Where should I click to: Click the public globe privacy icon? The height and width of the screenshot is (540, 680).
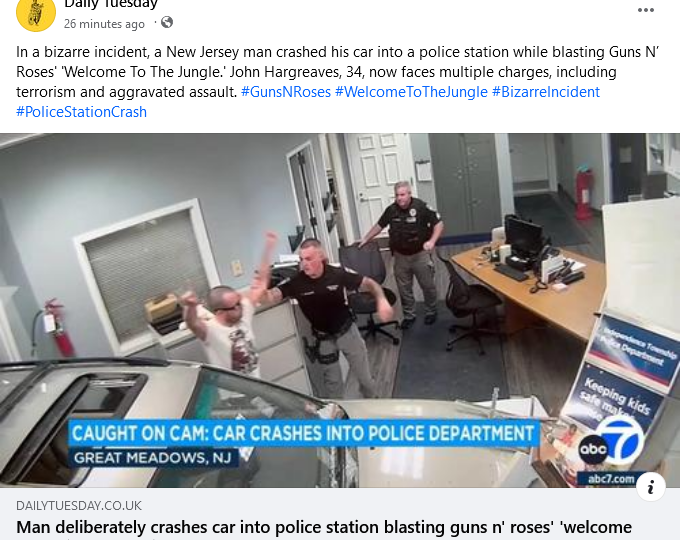pyautogui.click(x=167, y=22)
